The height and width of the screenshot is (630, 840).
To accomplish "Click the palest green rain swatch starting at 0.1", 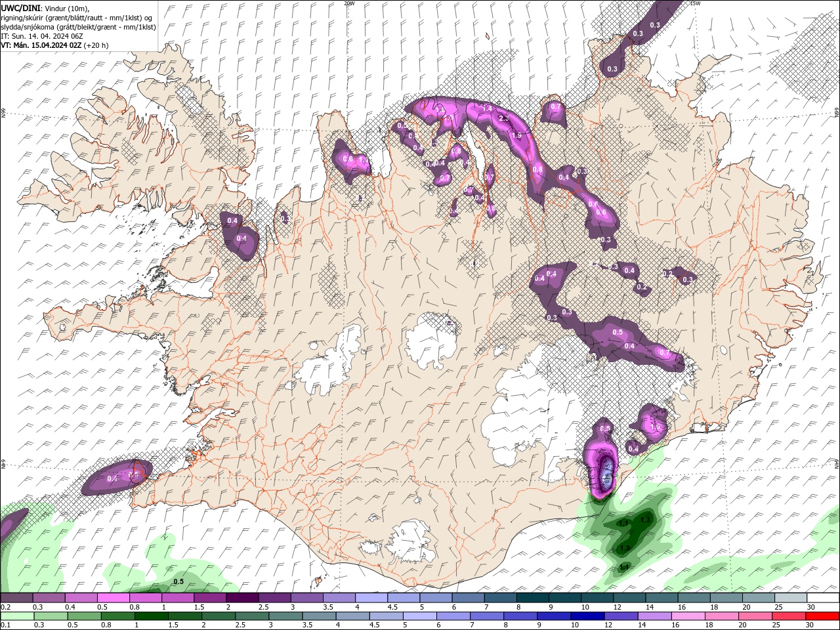I will [x=18, y=616].
